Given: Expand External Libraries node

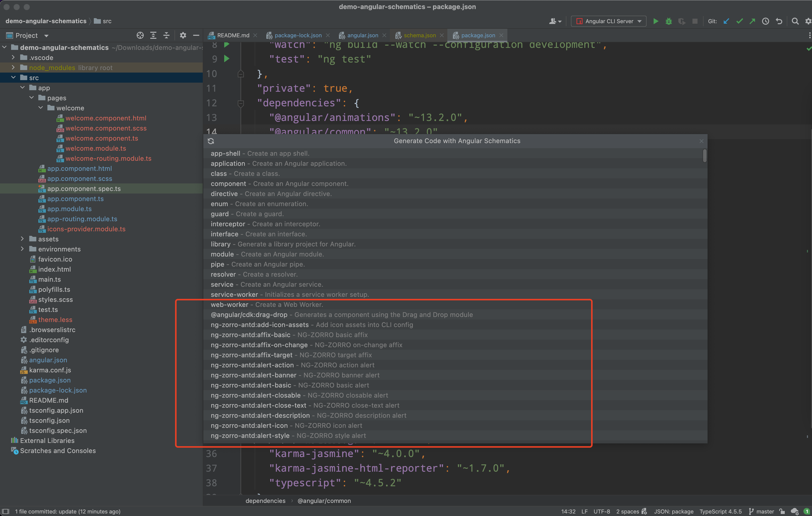Looking at the screenshot, I should click(47, 441).
